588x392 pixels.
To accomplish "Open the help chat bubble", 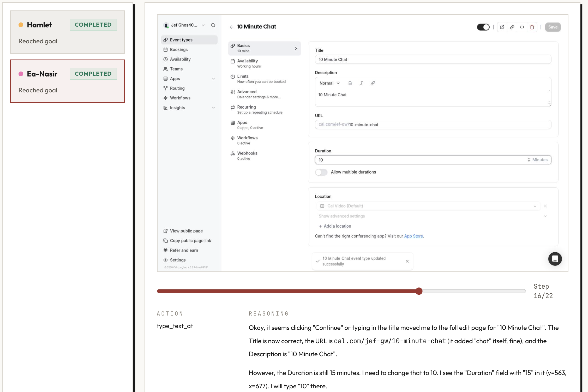I will tap(555, 259).
